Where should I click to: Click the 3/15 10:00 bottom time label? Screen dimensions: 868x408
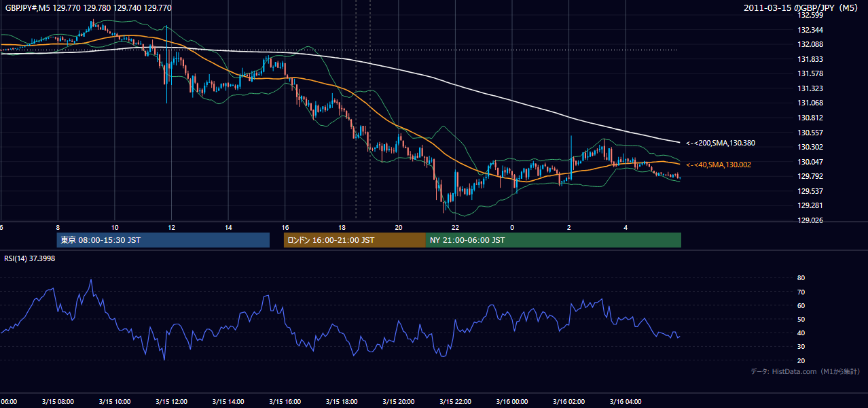pos(114,402)
